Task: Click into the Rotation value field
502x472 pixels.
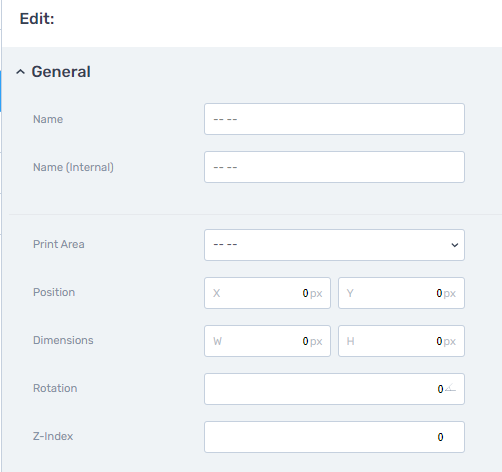Action: pos(334,389)
